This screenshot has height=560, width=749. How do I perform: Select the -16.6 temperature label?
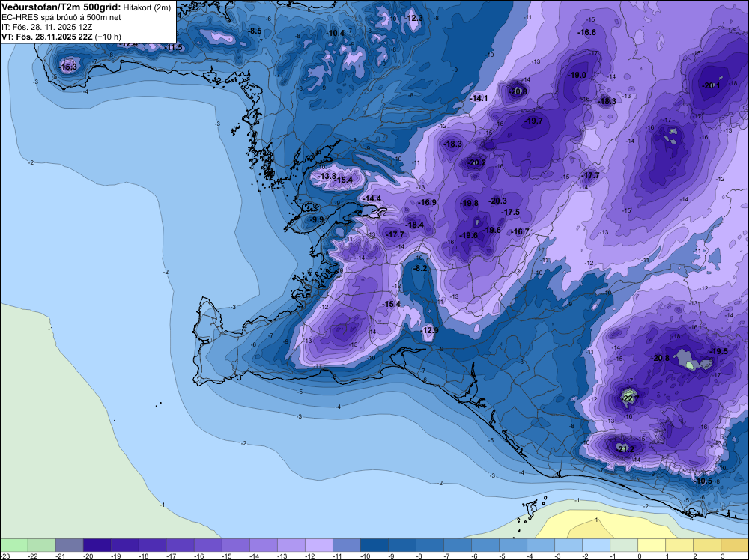coord(587,32)
